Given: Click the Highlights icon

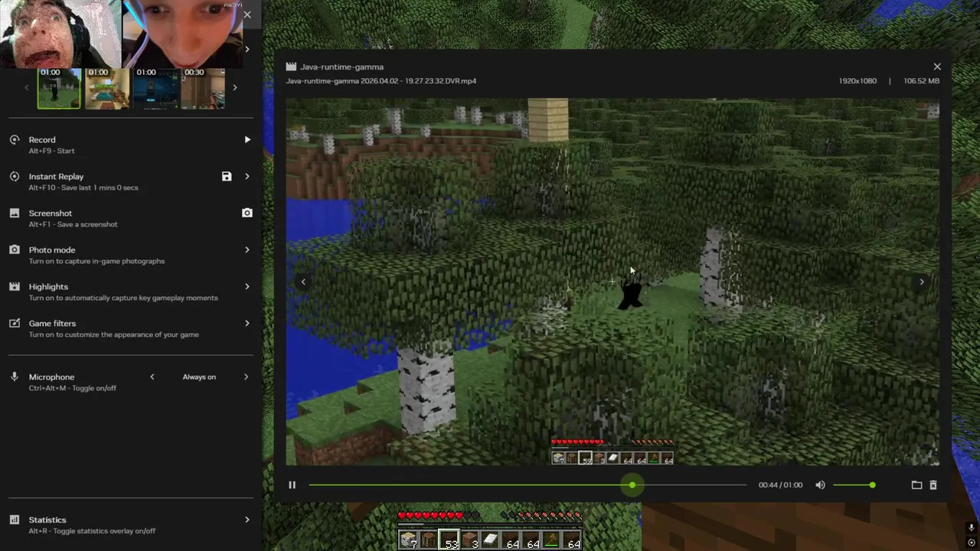Looking at the screenshot, I should (15, 287).
